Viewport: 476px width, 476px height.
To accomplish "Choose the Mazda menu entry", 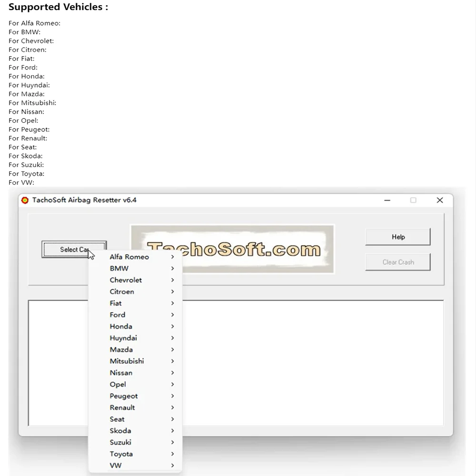I will 135,349.
